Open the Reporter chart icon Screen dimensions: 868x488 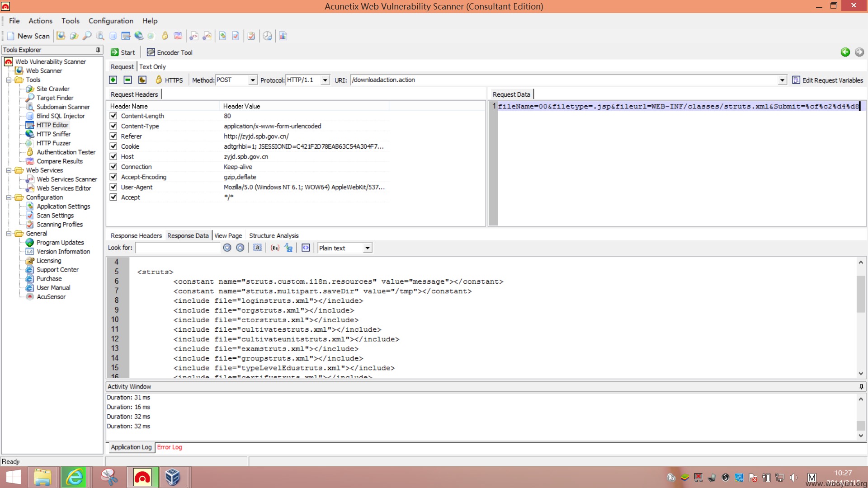coord(283,36)
